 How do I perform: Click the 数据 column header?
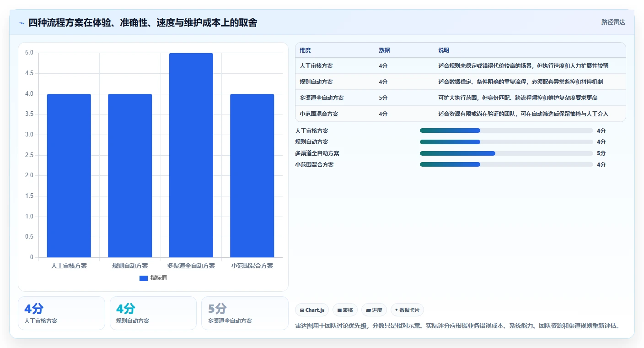[x=384, y=50]
